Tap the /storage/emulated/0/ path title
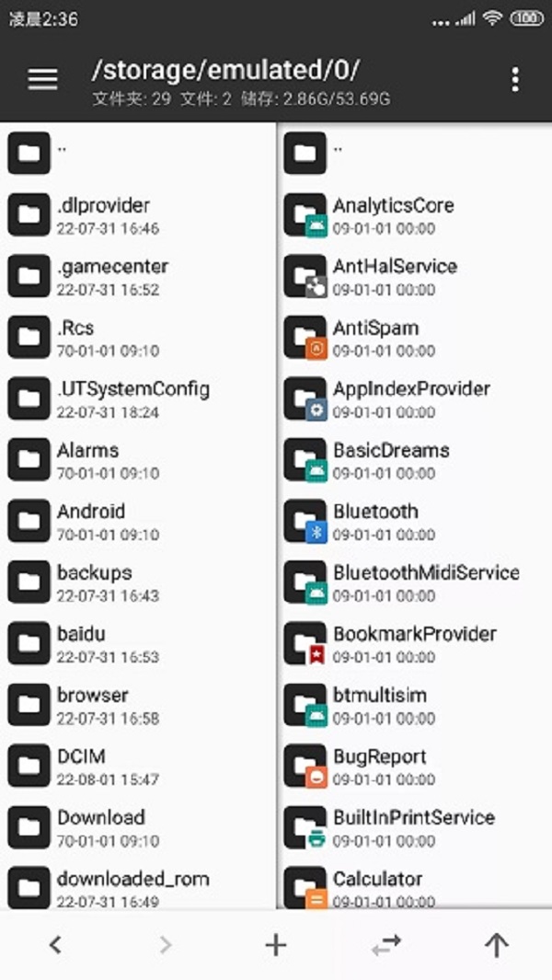This screenshot has width=552, height=980. [225, 71]
